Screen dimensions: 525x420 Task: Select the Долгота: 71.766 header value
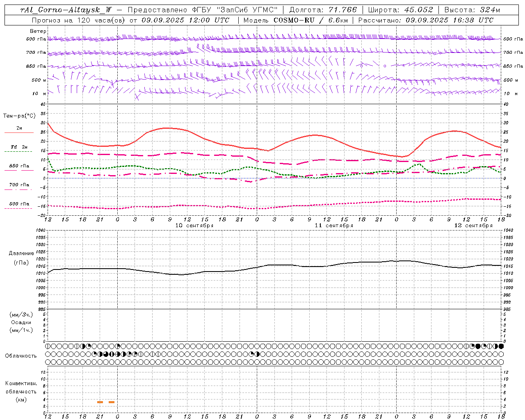click(323, 10)
